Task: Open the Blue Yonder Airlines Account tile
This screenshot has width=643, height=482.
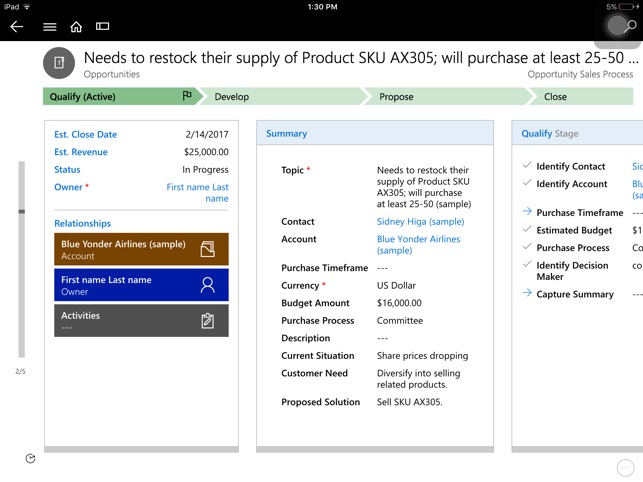Action: coord(141,250)
